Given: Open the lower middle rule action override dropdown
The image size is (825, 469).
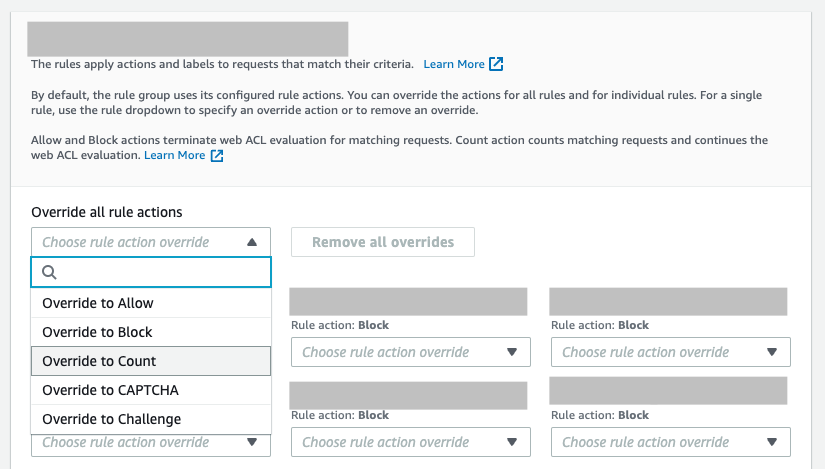Looking at the screenshot, I should click(x=410, y=442).
